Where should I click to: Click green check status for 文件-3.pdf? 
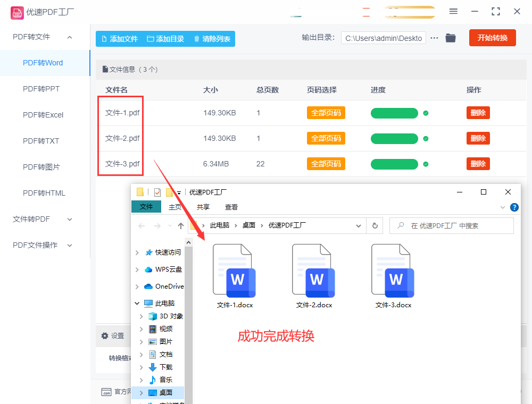[x=426, y=164]
